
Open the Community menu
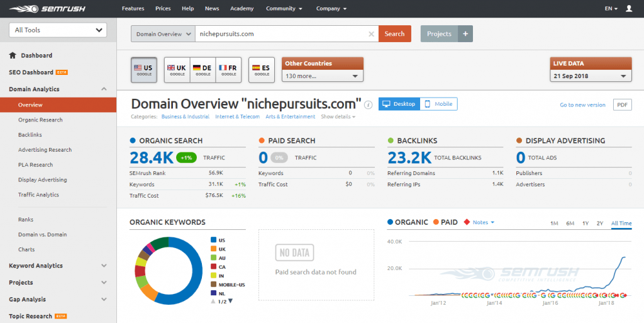tap(284, 9)
